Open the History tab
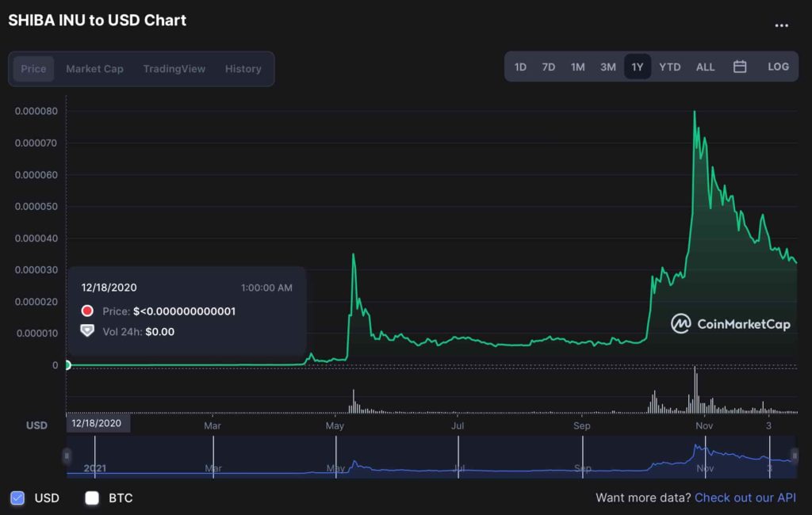This screenshot has height=515, width=812. coord(243,69)
